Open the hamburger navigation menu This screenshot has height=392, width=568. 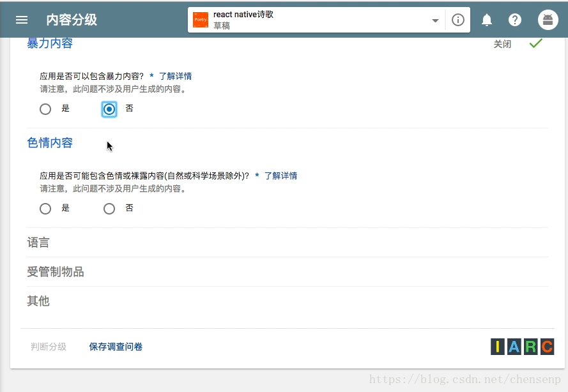click(x=22, y=20)
